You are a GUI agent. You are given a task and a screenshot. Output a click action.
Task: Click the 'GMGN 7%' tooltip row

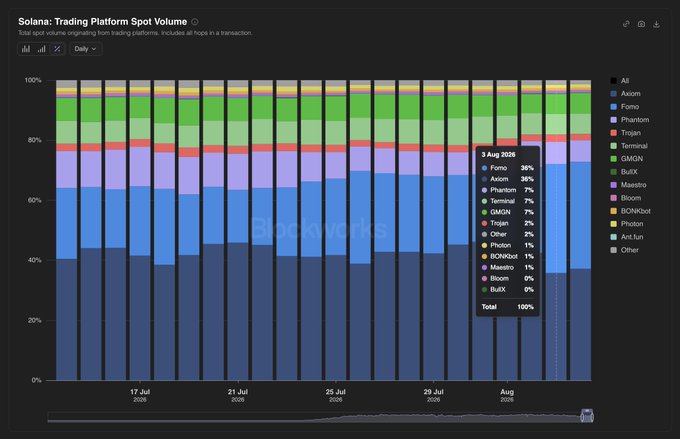tap(507, 212)
